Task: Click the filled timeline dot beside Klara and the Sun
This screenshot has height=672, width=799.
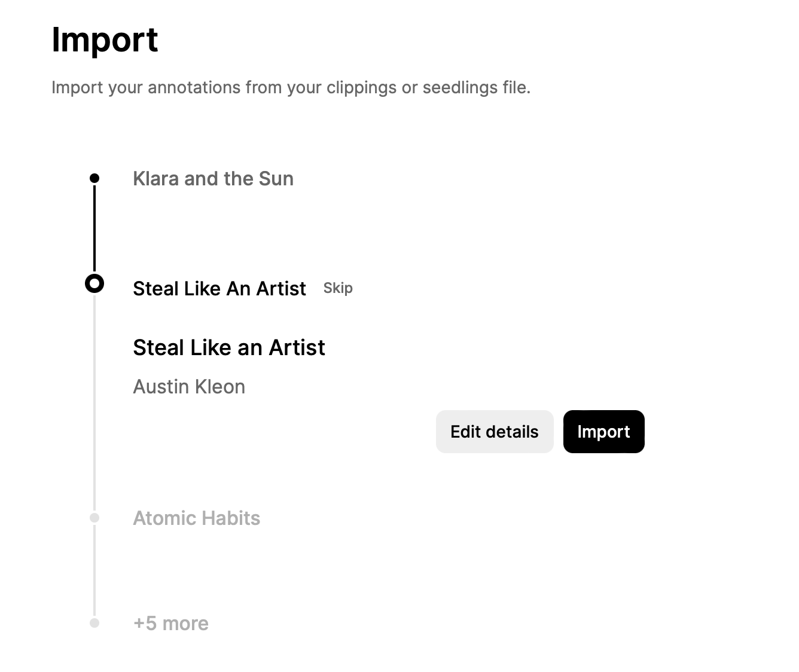Action: (94, 178)
